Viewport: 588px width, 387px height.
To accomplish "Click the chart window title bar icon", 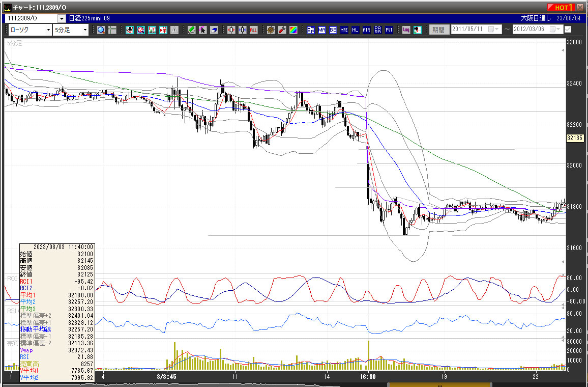I will (8, 8).
